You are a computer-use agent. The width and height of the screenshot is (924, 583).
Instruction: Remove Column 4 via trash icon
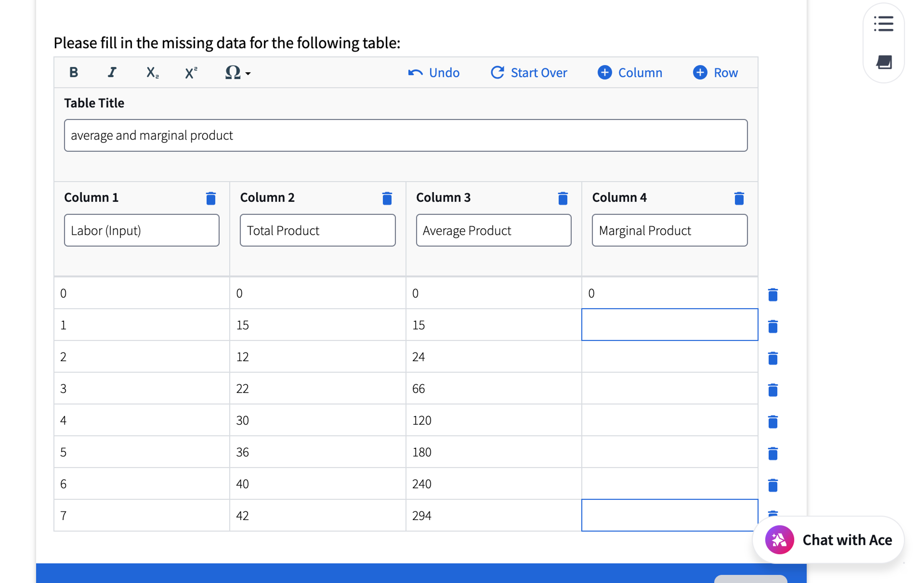pyautogui.click(x=739, y=198)
